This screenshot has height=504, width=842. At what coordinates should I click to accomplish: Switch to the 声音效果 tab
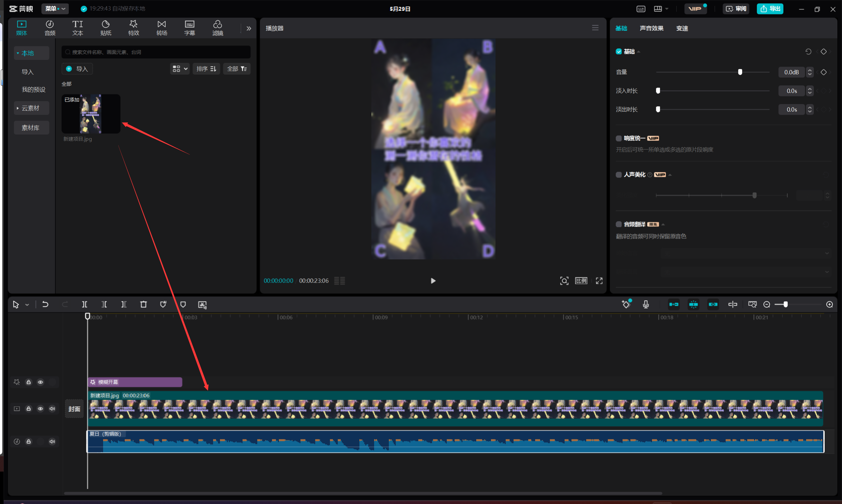651,28
